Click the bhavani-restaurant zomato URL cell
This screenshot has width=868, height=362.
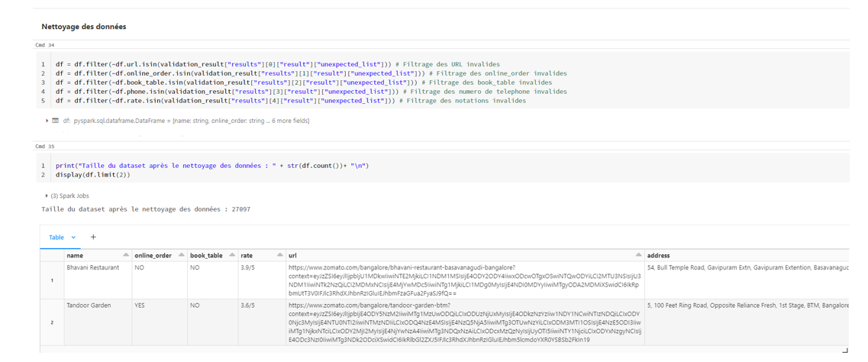point(465,280)
